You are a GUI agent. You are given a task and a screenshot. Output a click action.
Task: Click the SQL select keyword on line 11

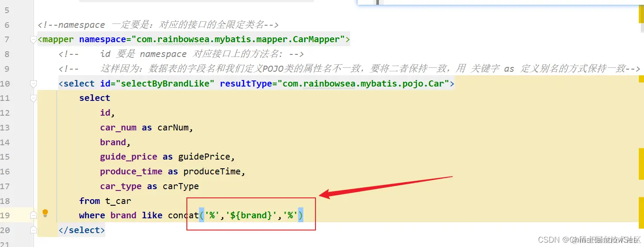pos(95,98)
